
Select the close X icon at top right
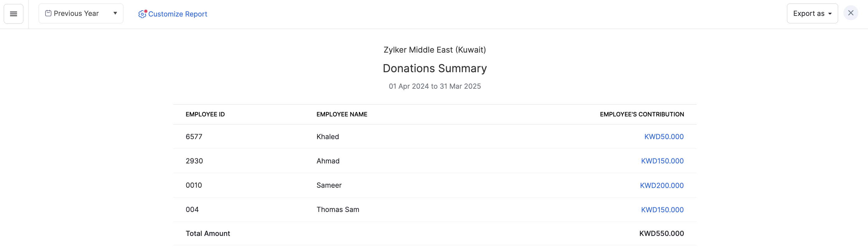tap(851, 13)
